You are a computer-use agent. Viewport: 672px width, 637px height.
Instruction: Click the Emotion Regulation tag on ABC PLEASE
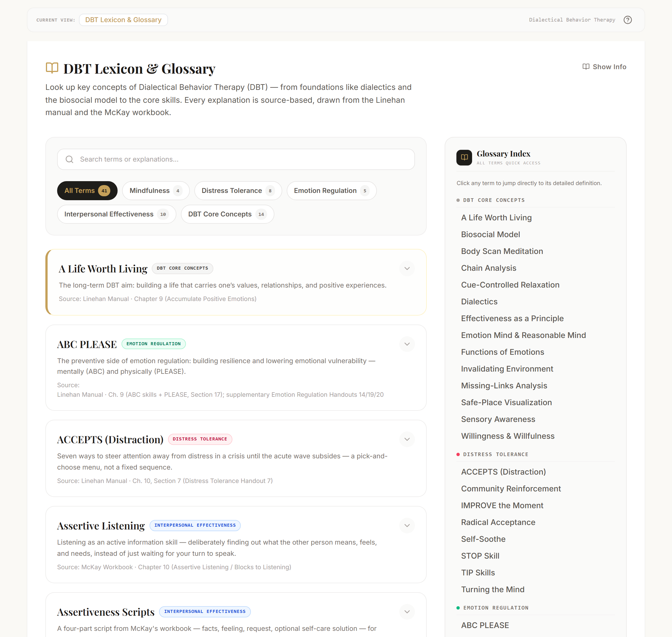coord(153,344)
